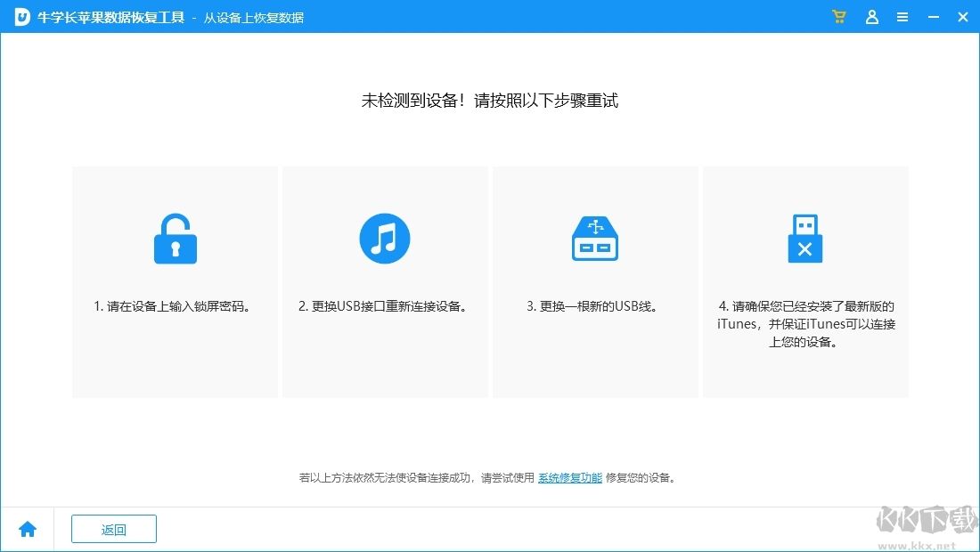Viewport: 980px width, 552px height.
Task: Click the USB hub icon in step 3
Action: [x=594, y=237]
